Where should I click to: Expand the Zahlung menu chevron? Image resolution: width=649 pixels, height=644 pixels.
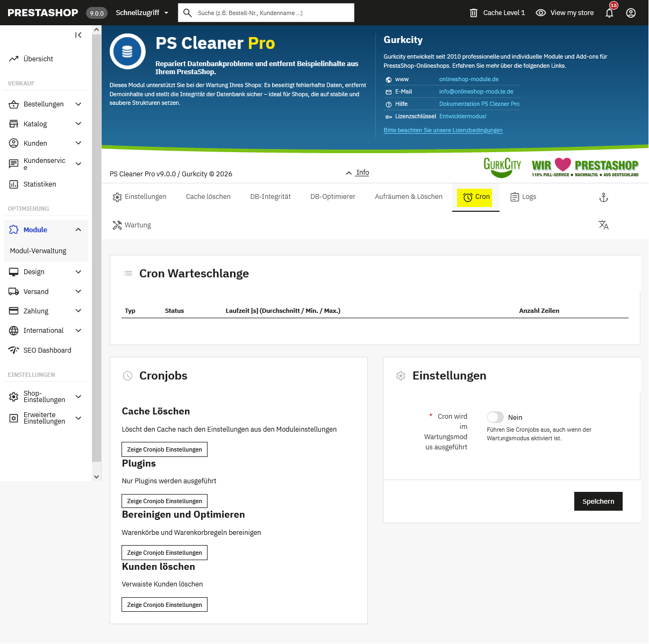79,311
